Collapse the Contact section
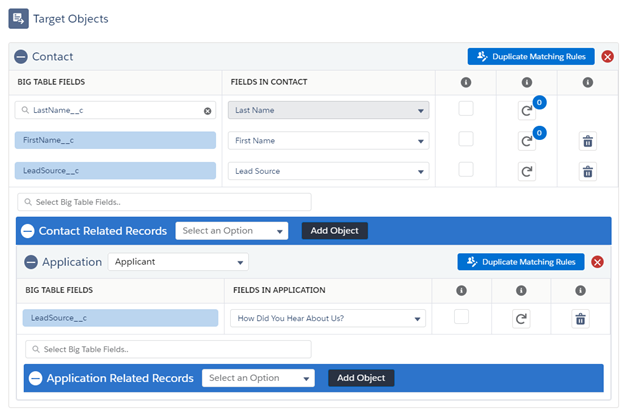 point(21,57)
